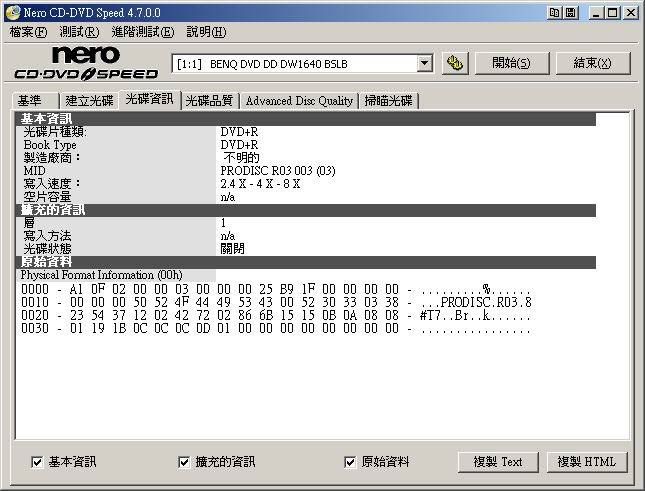Screen dimensions: 645x491
Task: Click the 結束(X) exit button
Action: 593,63
